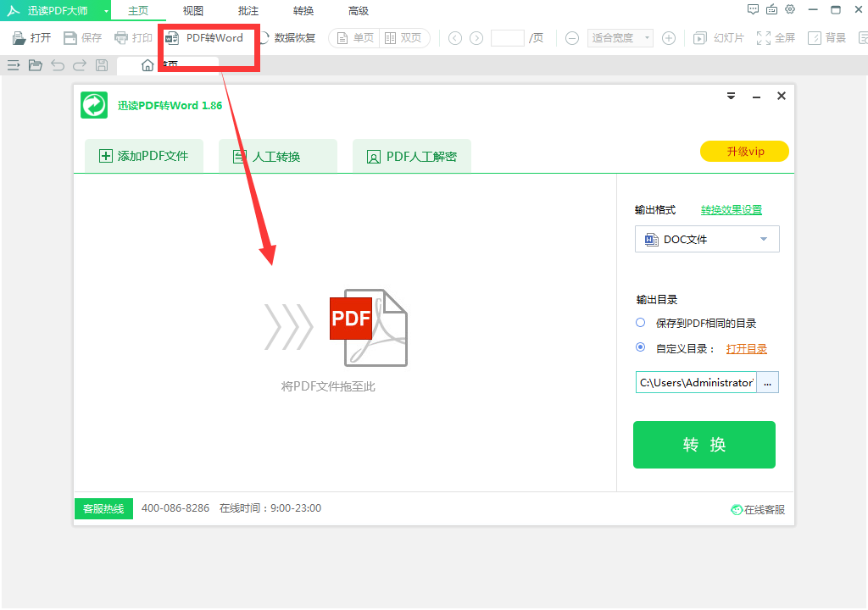This screenshot has height=610, width=868.
Task: Select 自定义目录 radio option
Action: point(641,347)
